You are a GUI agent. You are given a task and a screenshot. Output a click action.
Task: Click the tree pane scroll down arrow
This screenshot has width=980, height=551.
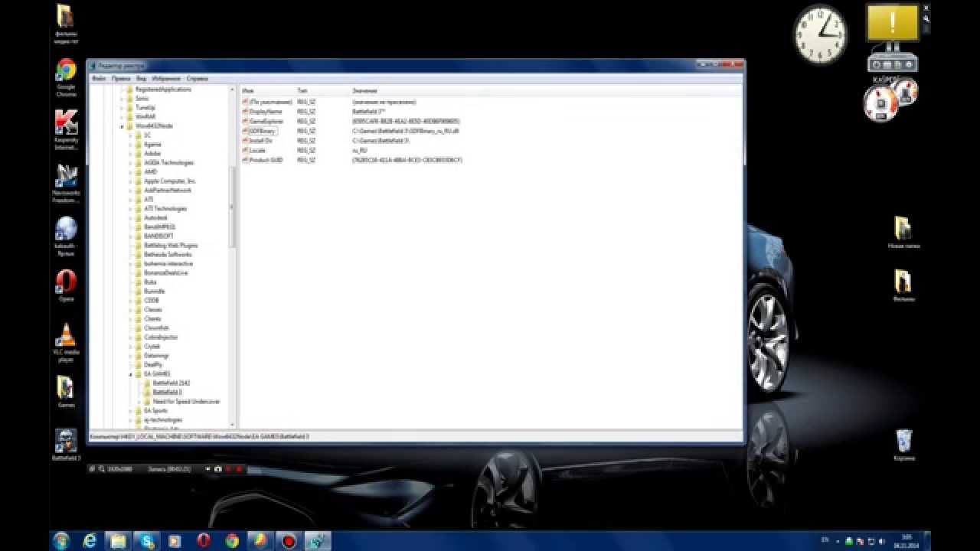233,423
